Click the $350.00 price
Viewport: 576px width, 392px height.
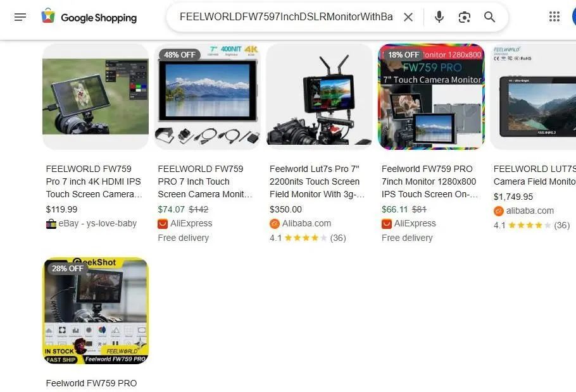[x=285, y=209]
